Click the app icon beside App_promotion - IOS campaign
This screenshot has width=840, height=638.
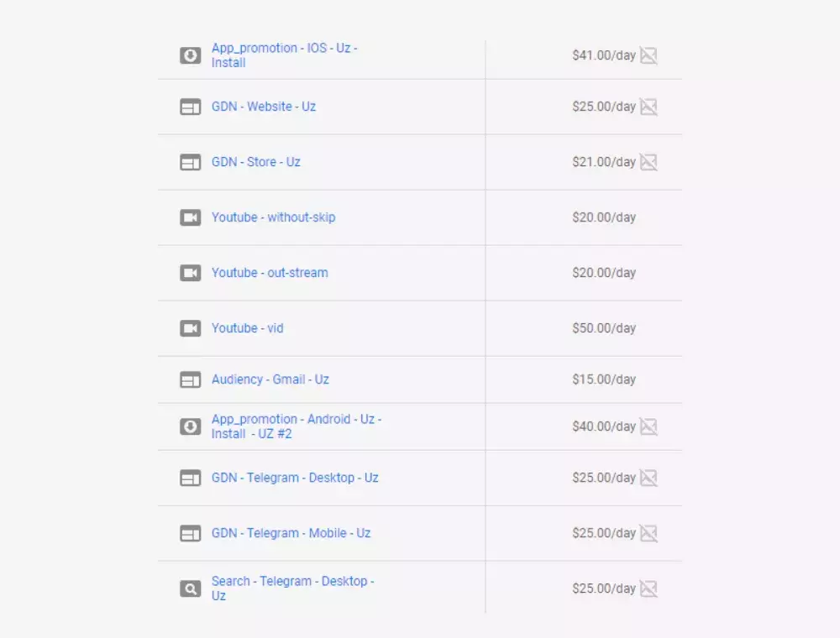tap(191, 55)
